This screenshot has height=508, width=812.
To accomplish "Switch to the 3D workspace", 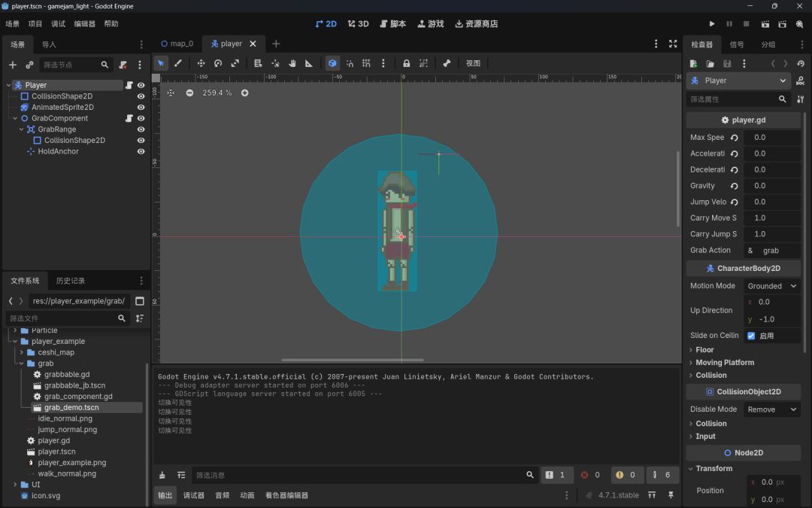I will click(x=358, y=24).
